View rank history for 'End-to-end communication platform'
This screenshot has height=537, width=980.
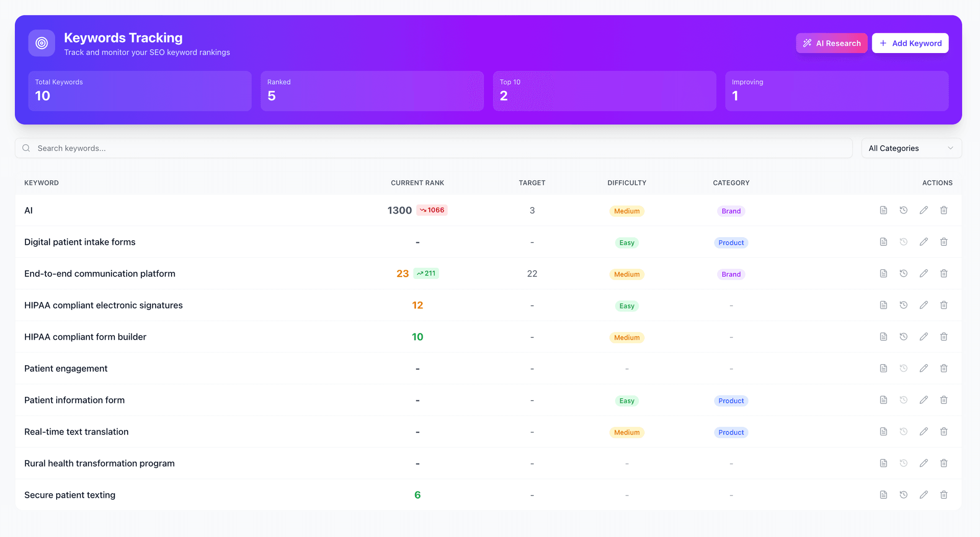(x=903, y=273)
